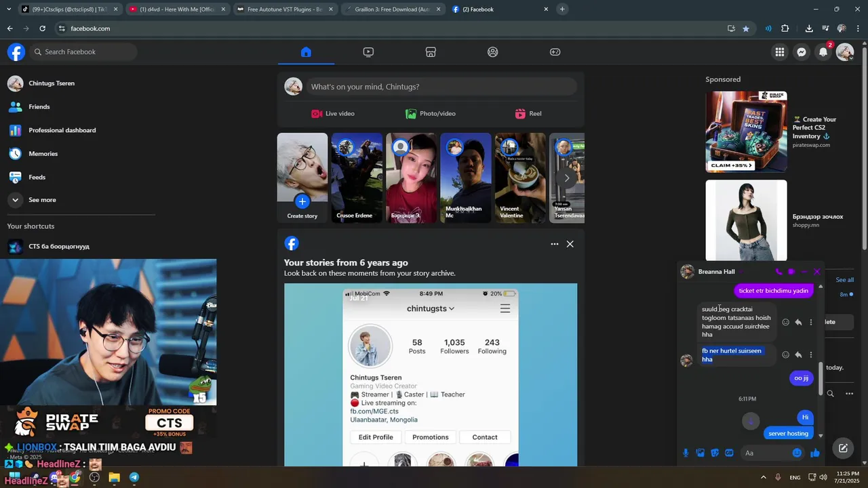Add a Photo/video post
Image resolution: width=868 pixels, height=488 pixels.
431,114
